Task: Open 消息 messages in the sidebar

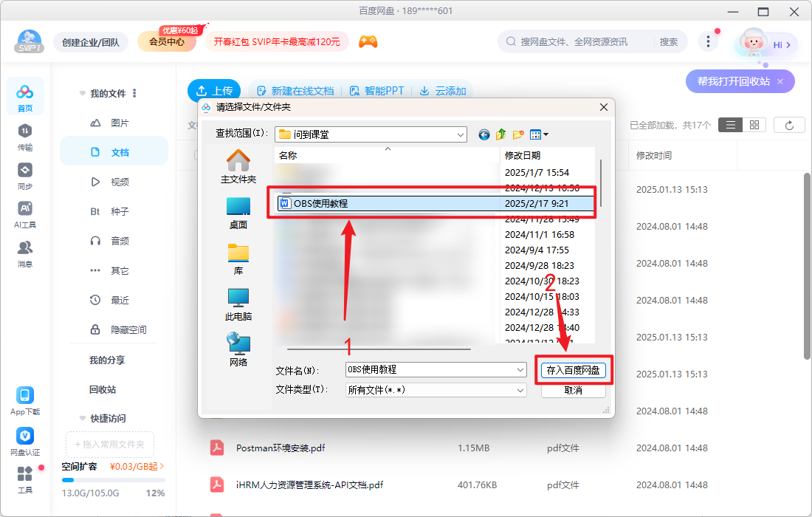Action: [25, 254]
